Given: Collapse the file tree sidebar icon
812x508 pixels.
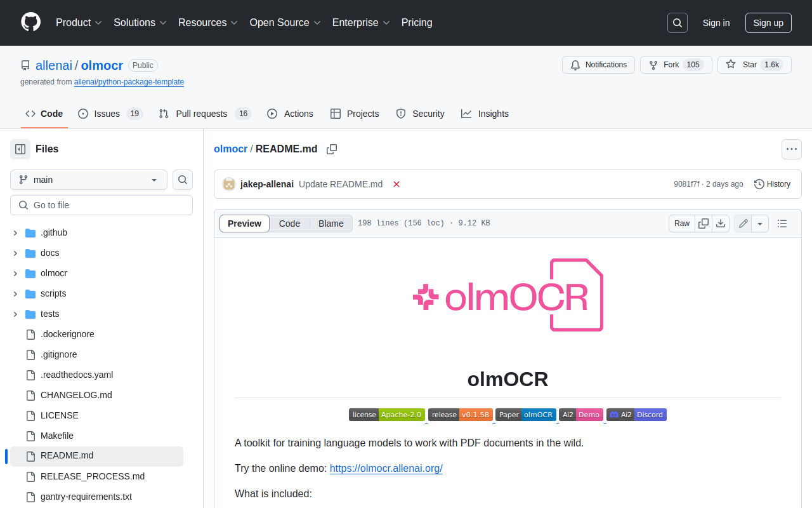Looking at the screenshot, I should (20, 149).
